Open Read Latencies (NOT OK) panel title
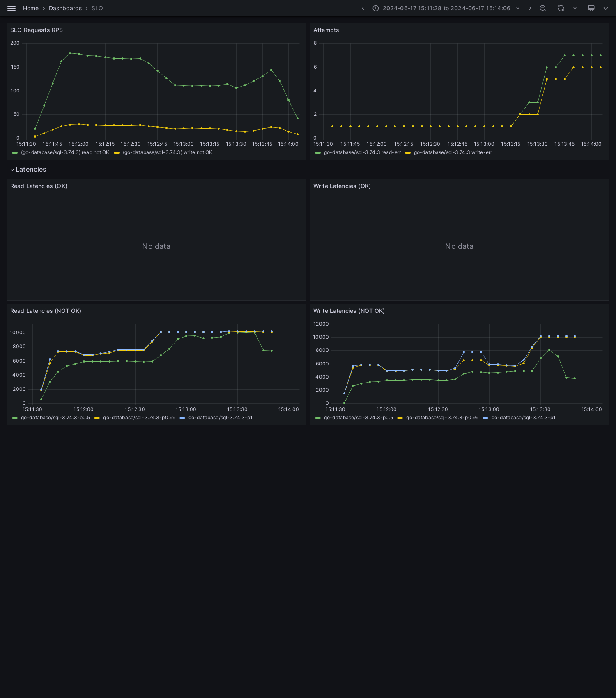This screenshot has width=616, height=698. 46,311
